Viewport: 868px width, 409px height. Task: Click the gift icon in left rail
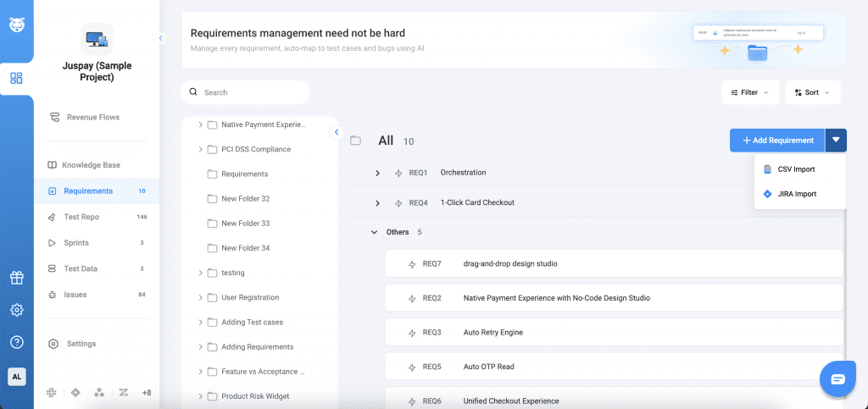tap(16, 278)
